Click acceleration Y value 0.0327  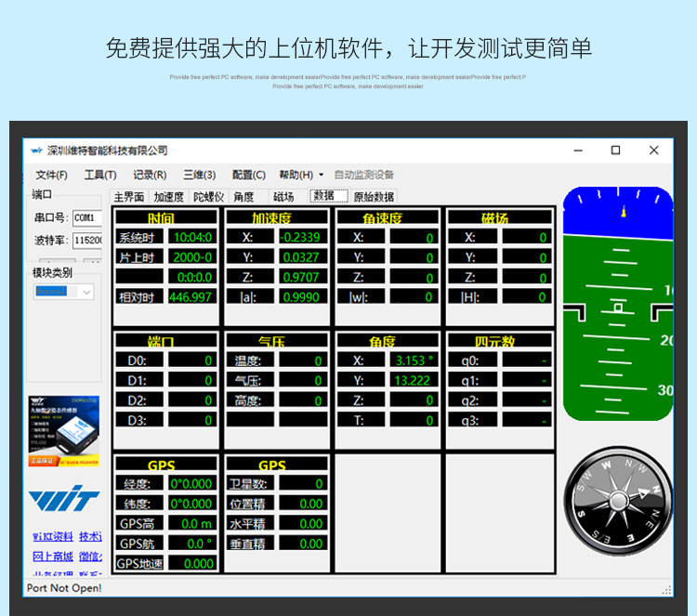click(x=303, y=256)
